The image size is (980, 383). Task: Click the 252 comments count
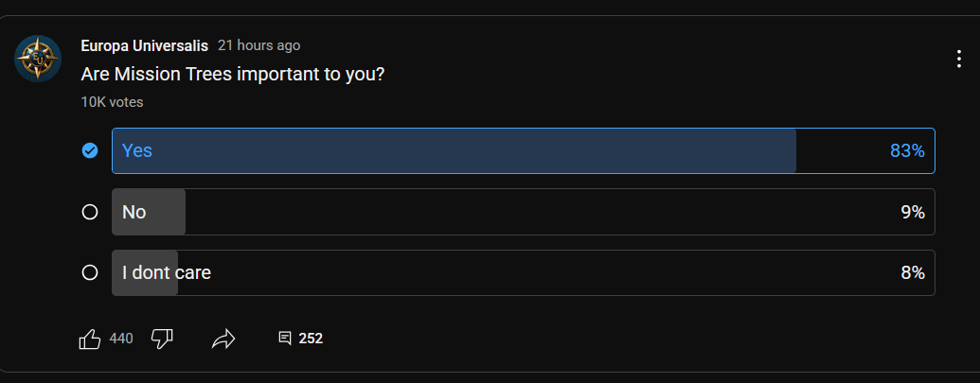[x=311, y=339]
